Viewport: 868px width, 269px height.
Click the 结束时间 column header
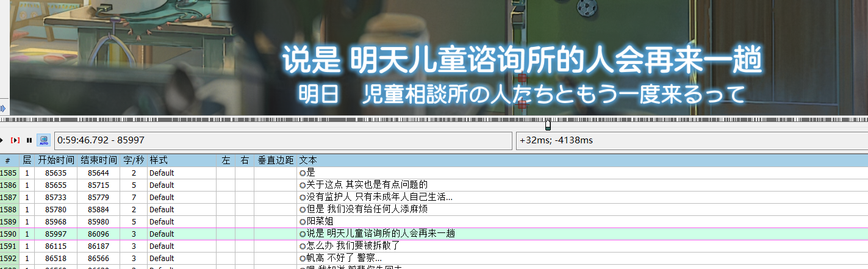click(99, 160)
